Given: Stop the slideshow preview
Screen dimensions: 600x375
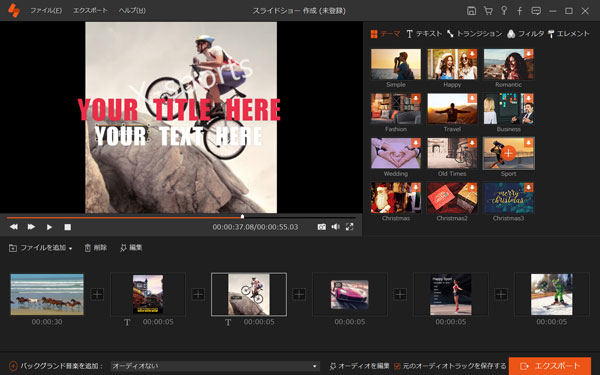Looking at the screenshot, I should (x=67, y=227).
